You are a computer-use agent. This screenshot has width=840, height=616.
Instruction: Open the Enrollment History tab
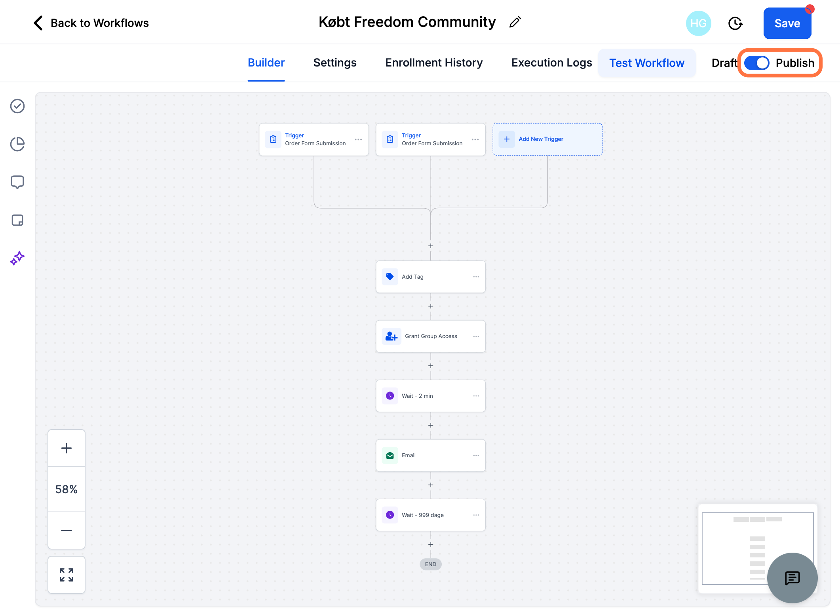(434, 63)
